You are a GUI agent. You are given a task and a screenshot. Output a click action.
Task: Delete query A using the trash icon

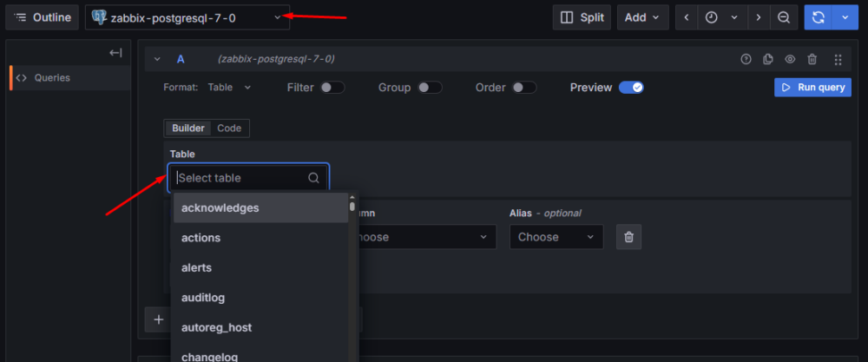click(812, 59)
